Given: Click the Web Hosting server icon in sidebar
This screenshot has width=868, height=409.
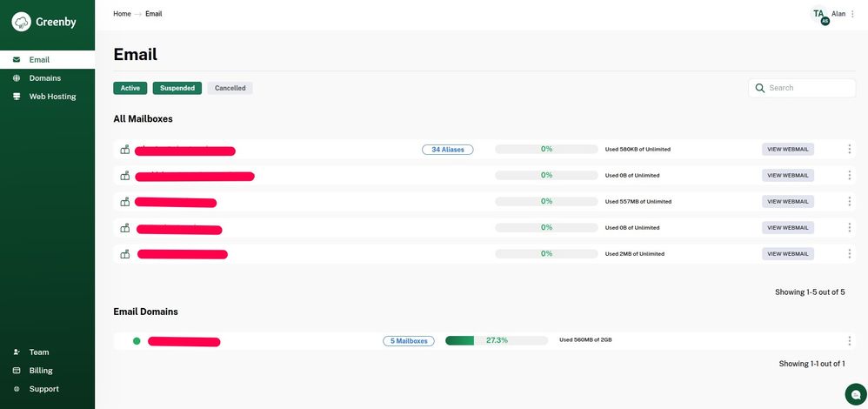Looking at the screenshot, I should click(x=17, y=97).
